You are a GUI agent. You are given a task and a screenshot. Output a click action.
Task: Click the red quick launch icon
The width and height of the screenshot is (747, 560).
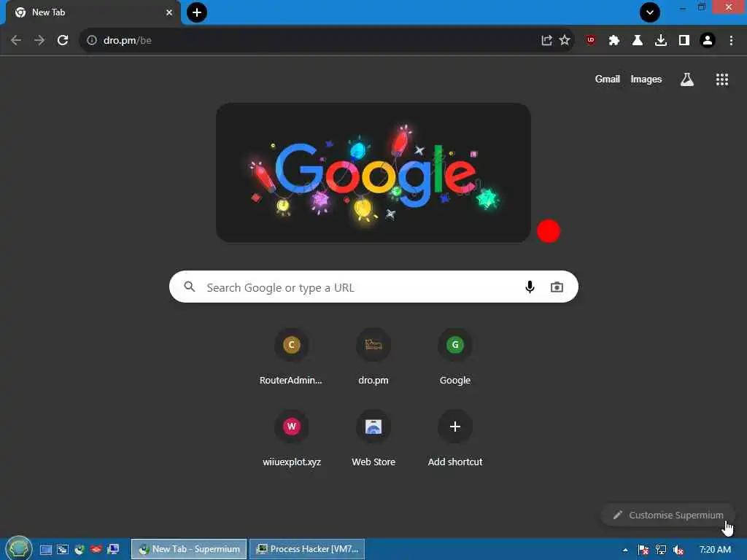(96, 550)
